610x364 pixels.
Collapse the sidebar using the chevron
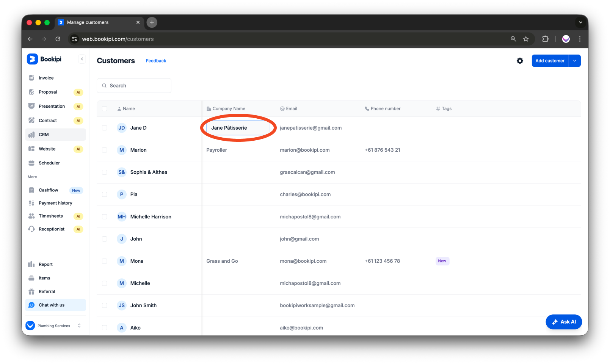(x=82, y=59)
